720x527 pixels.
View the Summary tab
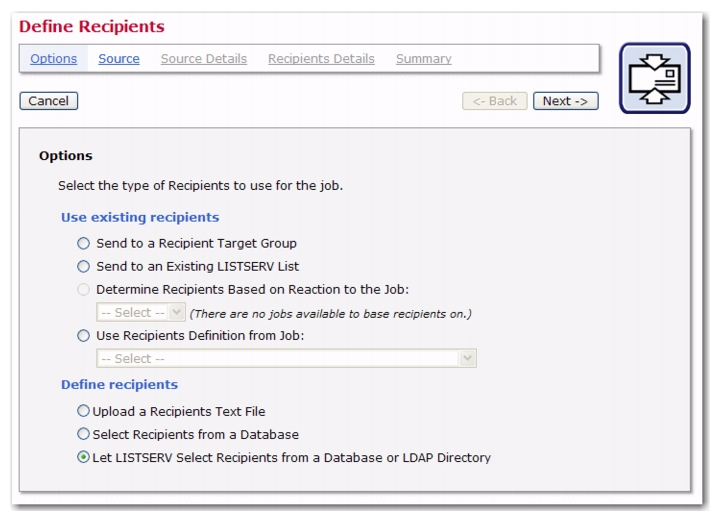coord(424,59)
